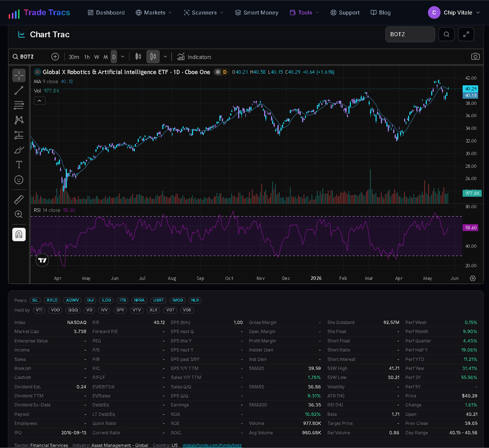Click the data-mode D badge beside the ETF name
489x448 pixels.
click(225, 72)
